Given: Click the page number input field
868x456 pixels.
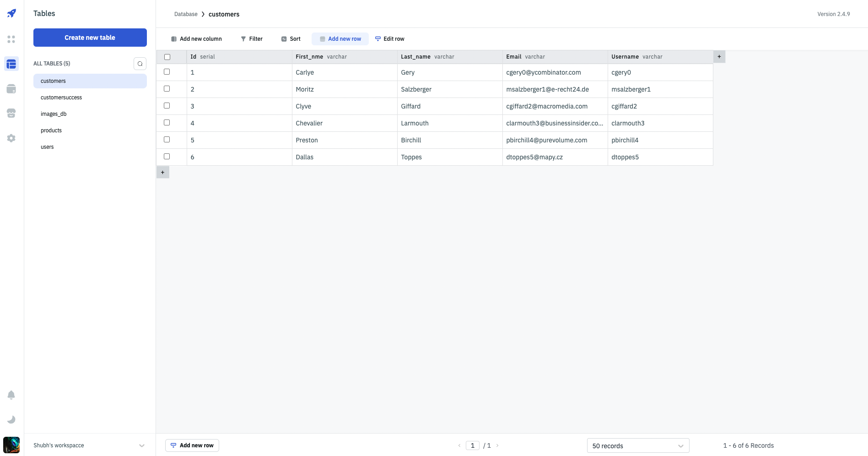Looking at the screenshot, I should tap(472, 445).
